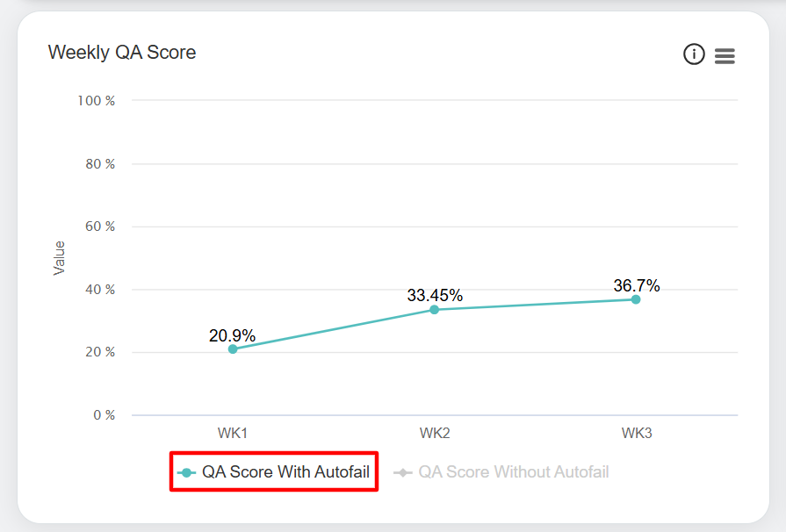This screenshot has width=786, height=532.
Task: Enable the QA Score Without Autofail series
Action: (x=513, y=472)
